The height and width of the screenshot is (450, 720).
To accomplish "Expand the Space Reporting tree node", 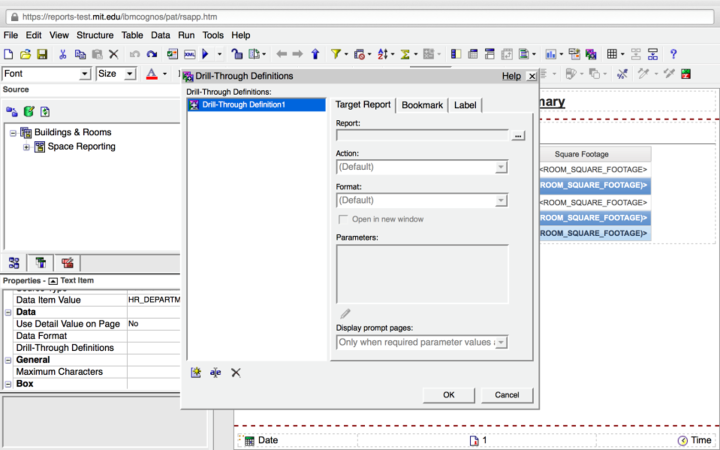I will [27, 147].
